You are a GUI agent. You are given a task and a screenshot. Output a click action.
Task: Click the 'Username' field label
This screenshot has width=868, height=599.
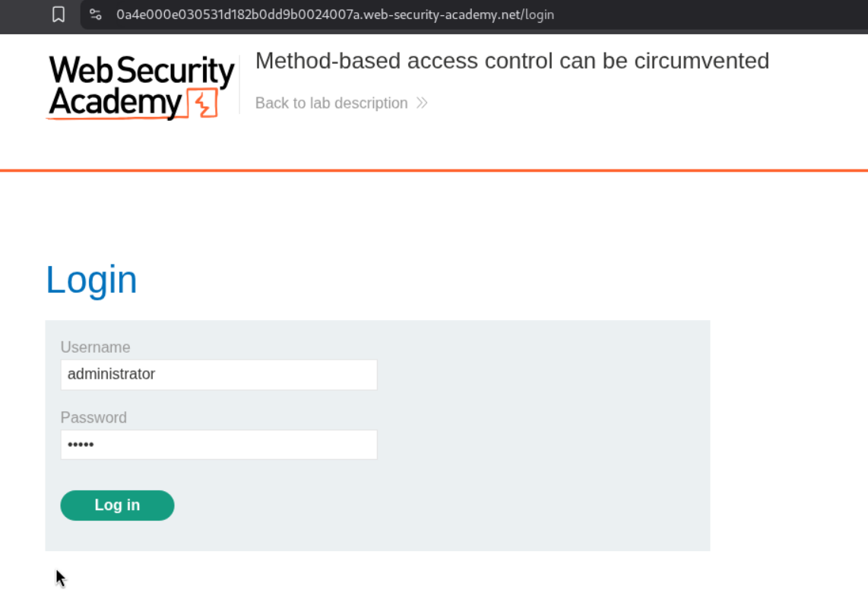pyautogui.click(x=95, y=347)
